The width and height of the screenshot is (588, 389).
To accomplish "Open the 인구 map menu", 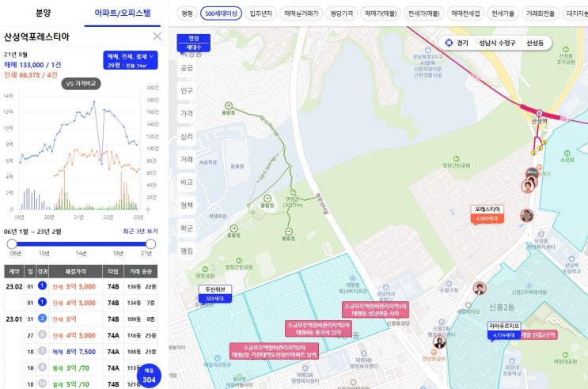I will 187,91.
